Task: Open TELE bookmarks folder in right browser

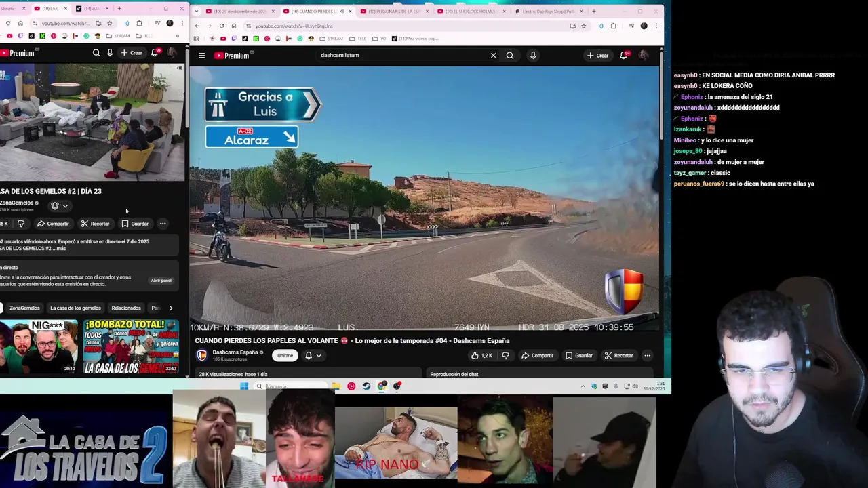Action: [358, 39]
